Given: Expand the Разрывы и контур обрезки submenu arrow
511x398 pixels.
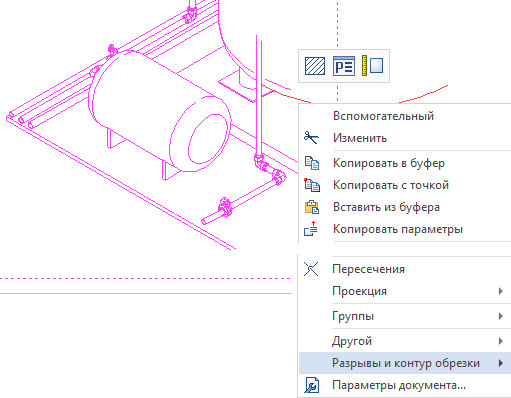Looking at the screenshot, I should 500,363.
